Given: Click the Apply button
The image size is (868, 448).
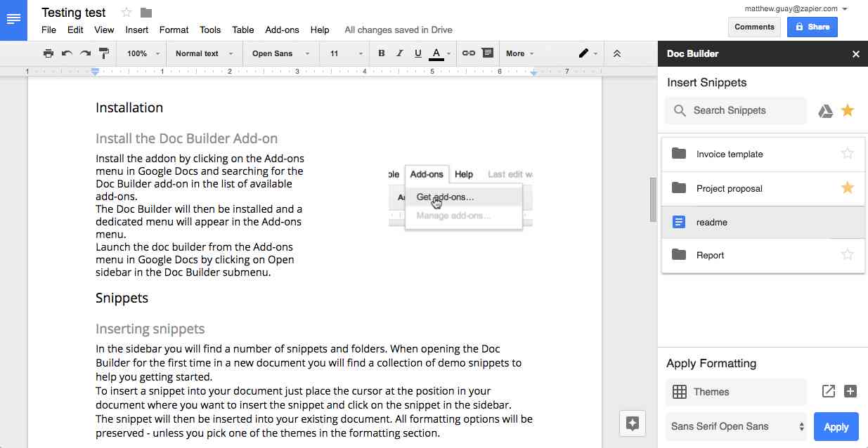Looking at the screenshot, I should coord(836,426).
